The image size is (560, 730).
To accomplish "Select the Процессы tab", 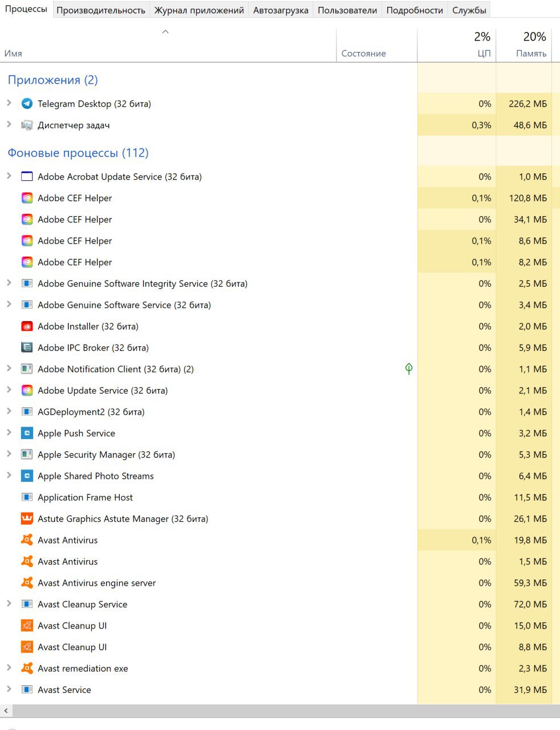I will 26,9.
